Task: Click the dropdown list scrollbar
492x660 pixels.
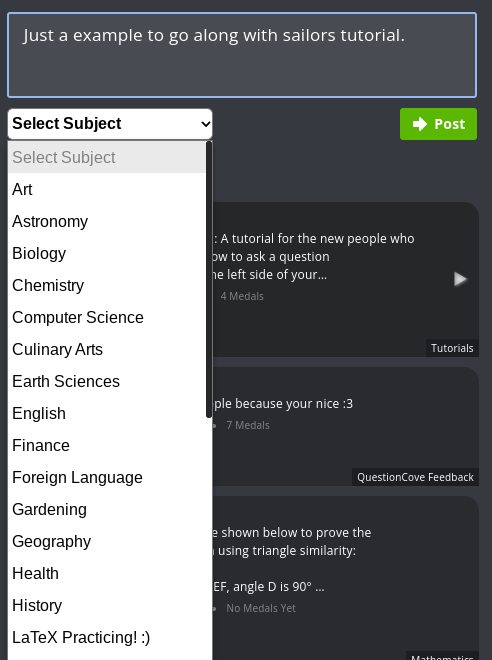Action: tap(209, 279)
